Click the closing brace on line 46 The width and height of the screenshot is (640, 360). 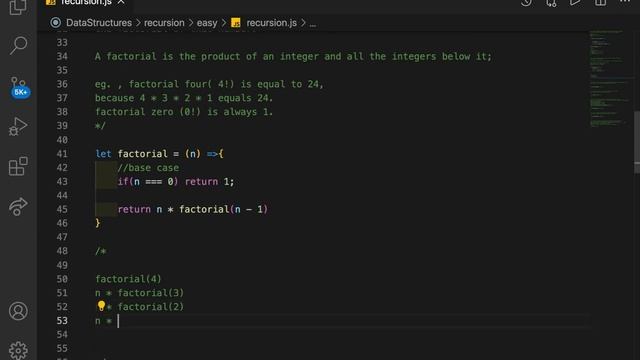pyautogui.click(x=98, y=223)
